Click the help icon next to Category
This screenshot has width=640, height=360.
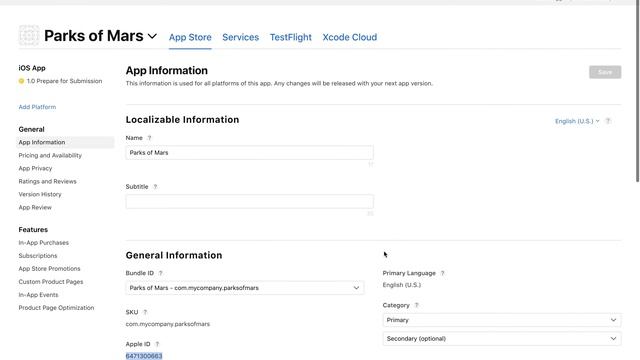tap(416, 305)
